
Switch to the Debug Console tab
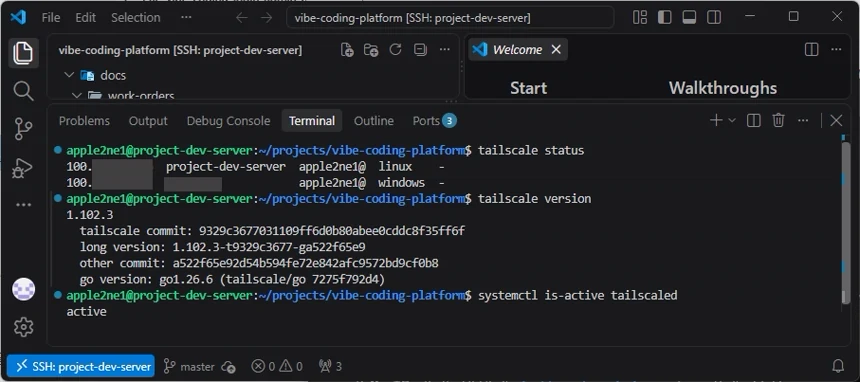click(229, 121)
